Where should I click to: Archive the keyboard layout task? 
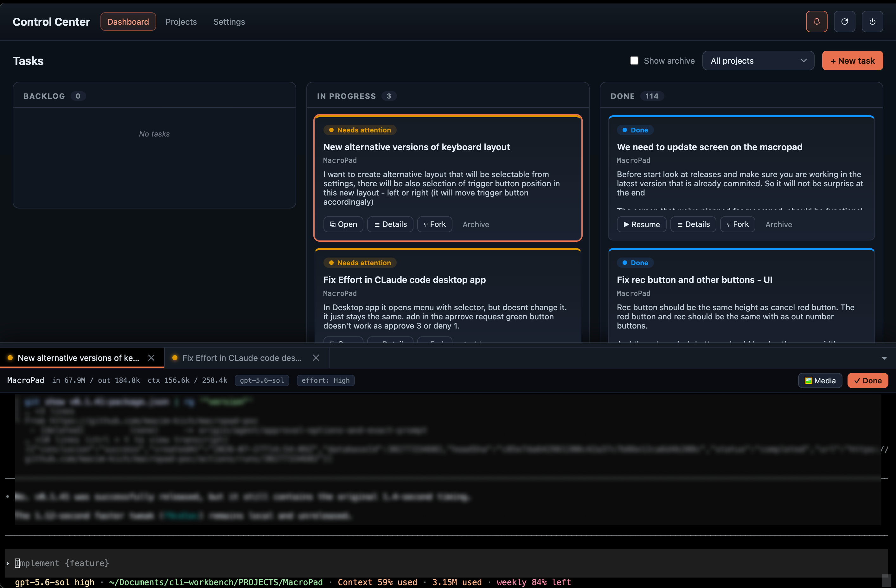pyautogui.click(x=476, y=224)
